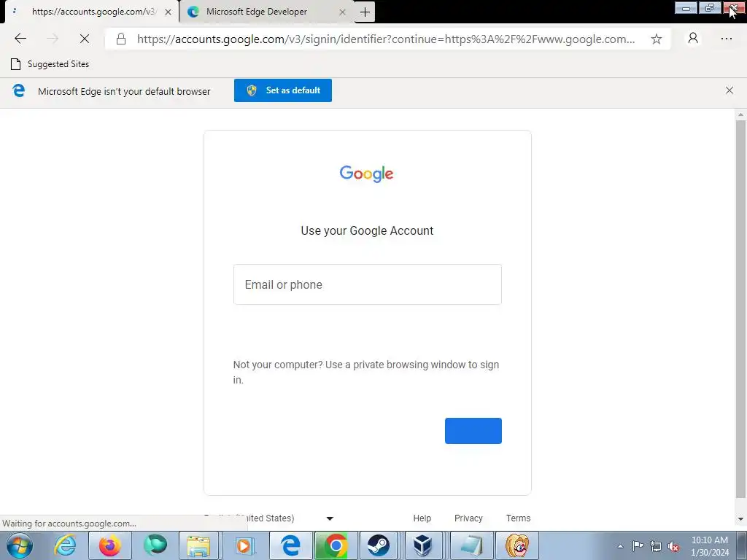Open a new tab with the plus button
The width and height of the screenshot is (747, 560).
(365, 12)
